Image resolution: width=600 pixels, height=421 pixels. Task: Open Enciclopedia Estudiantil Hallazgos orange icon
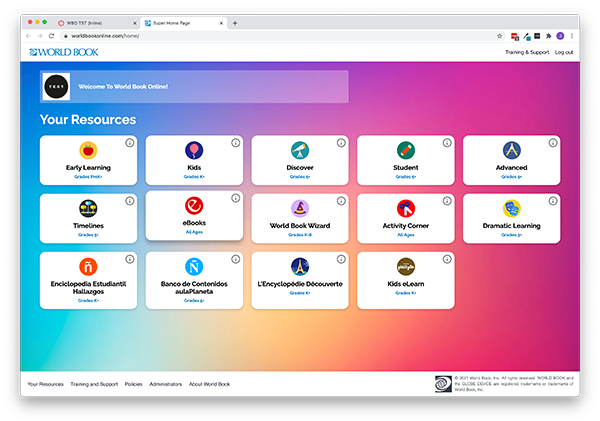tap(88, 267)
